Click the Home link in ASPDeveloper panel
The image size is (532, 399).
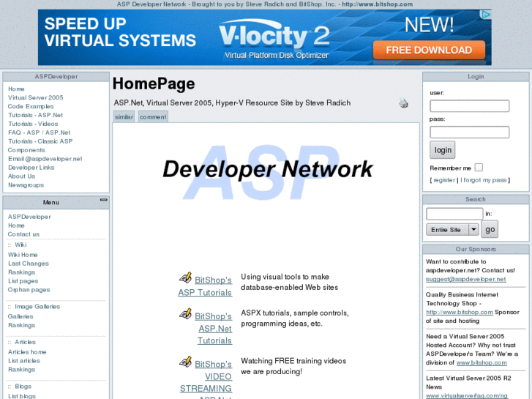[16, 89]
